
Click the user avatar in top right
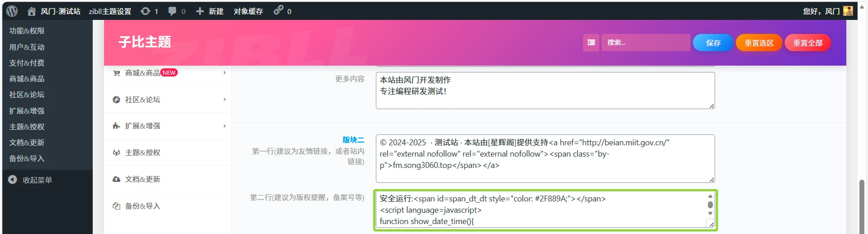pos(848,11)
